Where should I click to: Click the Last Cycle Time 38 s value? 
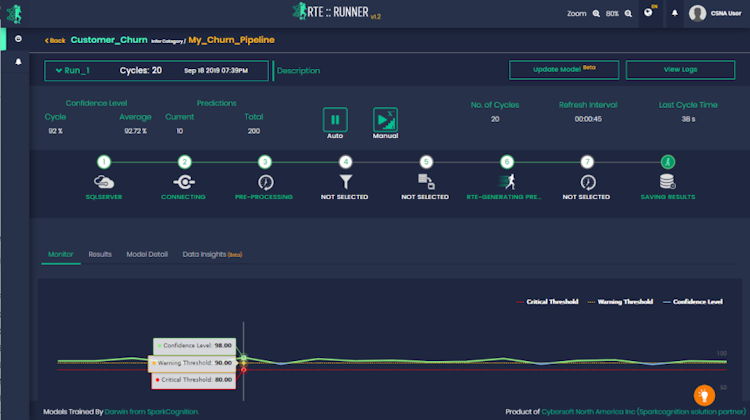click(688, 119)
